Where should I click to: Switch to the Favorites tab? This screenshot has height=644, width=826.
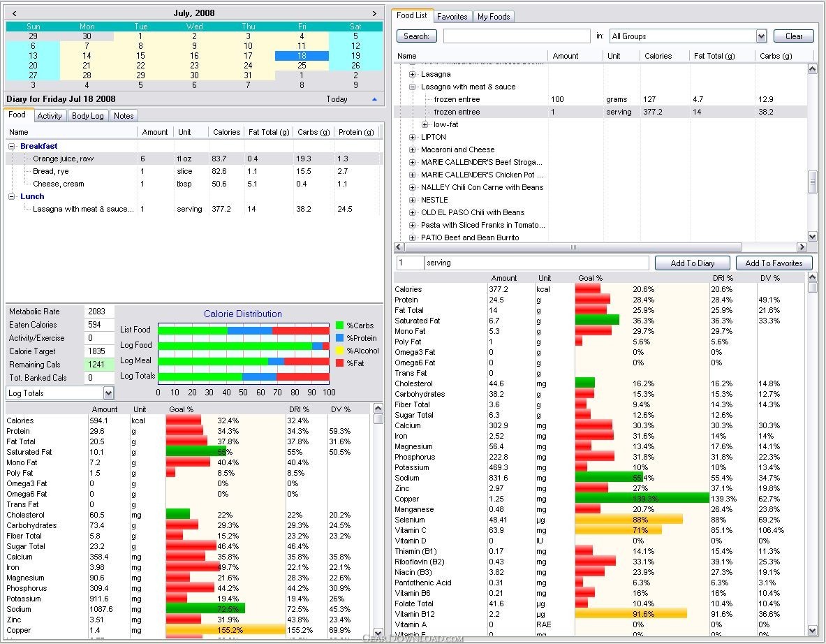click(452, 16)
